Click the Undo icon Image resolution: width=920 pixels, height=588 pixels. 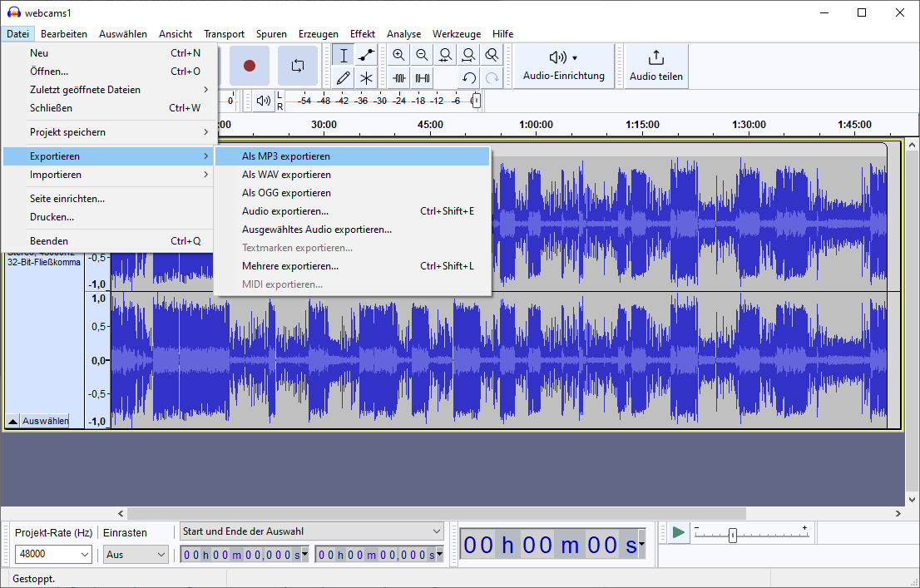tap(467, 77)
